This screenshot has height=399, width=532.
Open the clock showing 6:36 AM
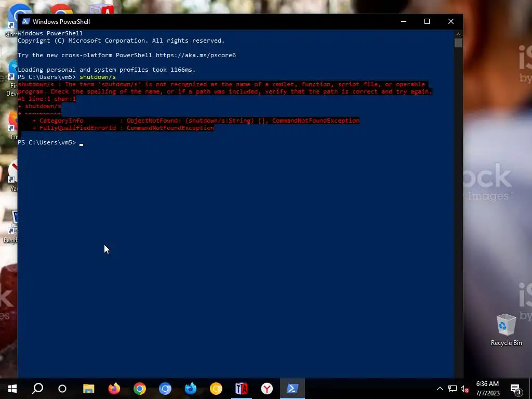[x=487, y=389]
